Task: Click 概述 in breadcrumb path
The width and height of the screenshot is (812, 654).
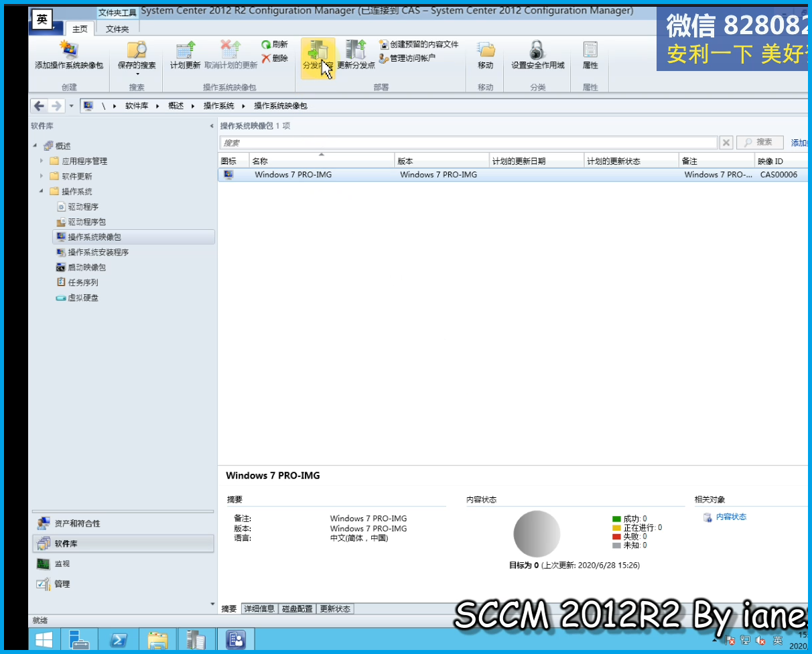Action: (x=176, y=106)
